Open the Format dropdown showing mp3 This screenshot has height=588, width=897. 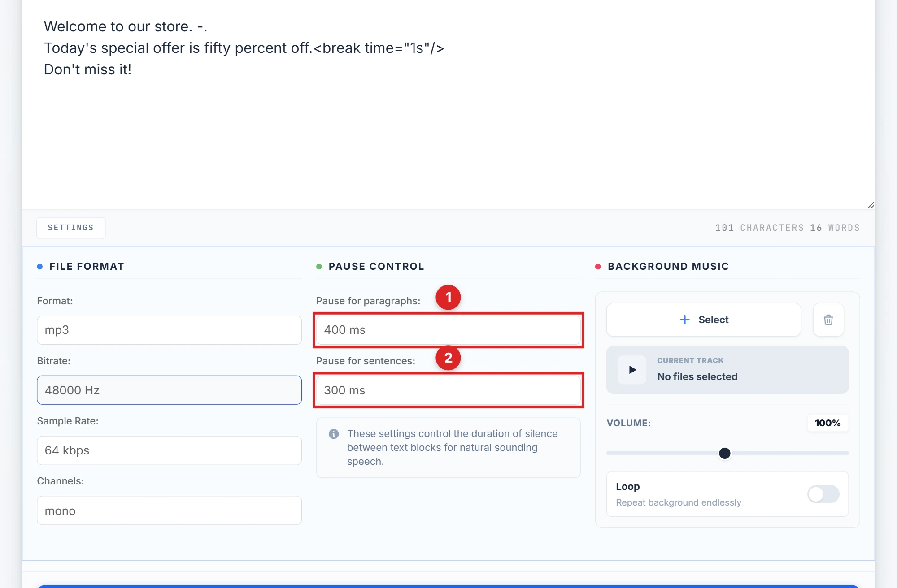(169, 330)
